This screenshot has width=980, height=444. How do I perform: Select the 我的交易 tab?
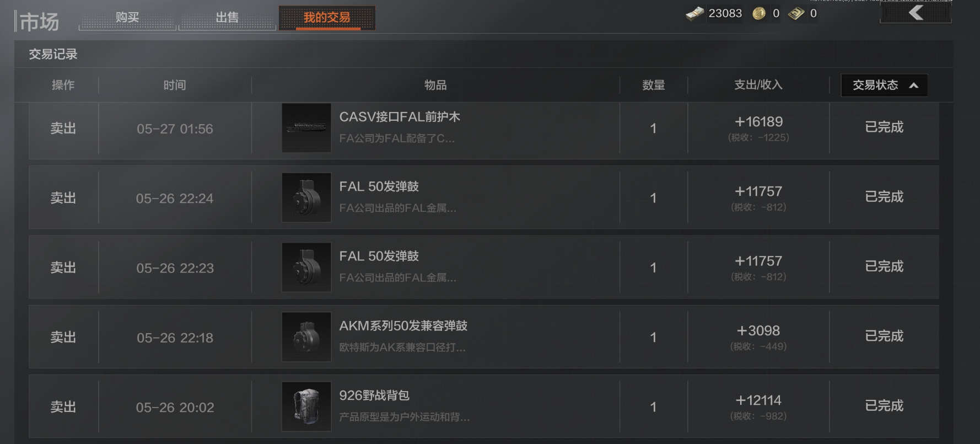coord(327,18)
